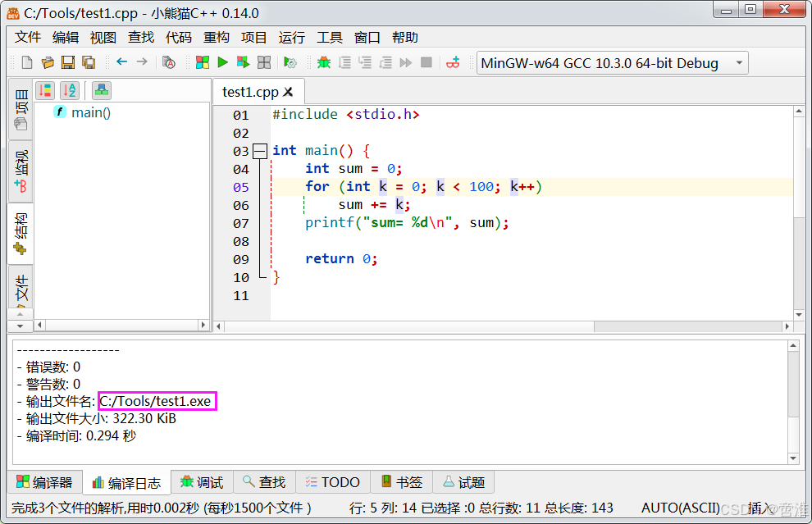Start debugging with green bug icon
812x524 pixels.
324,62
